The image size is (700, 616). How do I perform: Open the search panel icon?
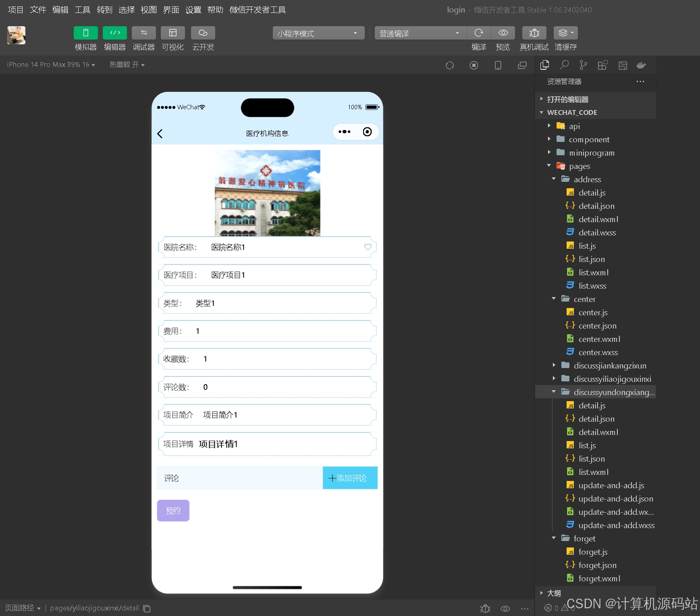click(564, 65)
